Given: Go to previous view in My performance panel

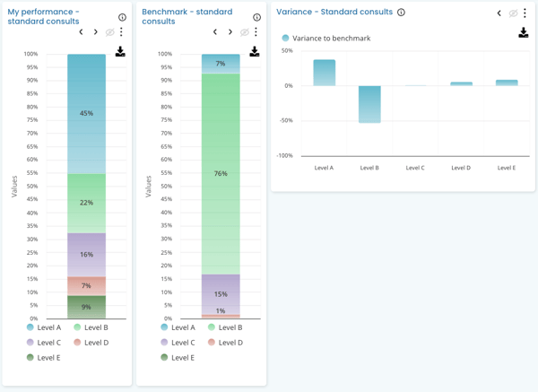Looking at the screenshot, I should coord(81,32).
